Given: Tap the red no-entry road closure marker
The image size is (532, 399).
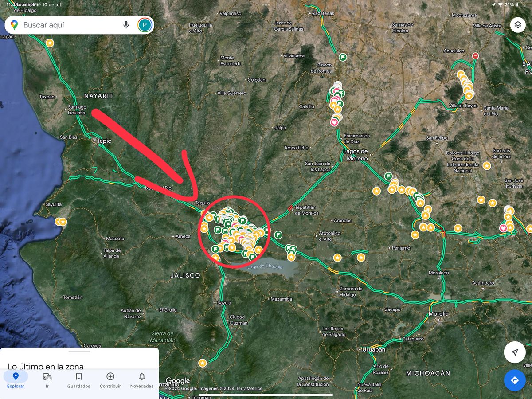Looking at the screenshot, I should (475, 56).
